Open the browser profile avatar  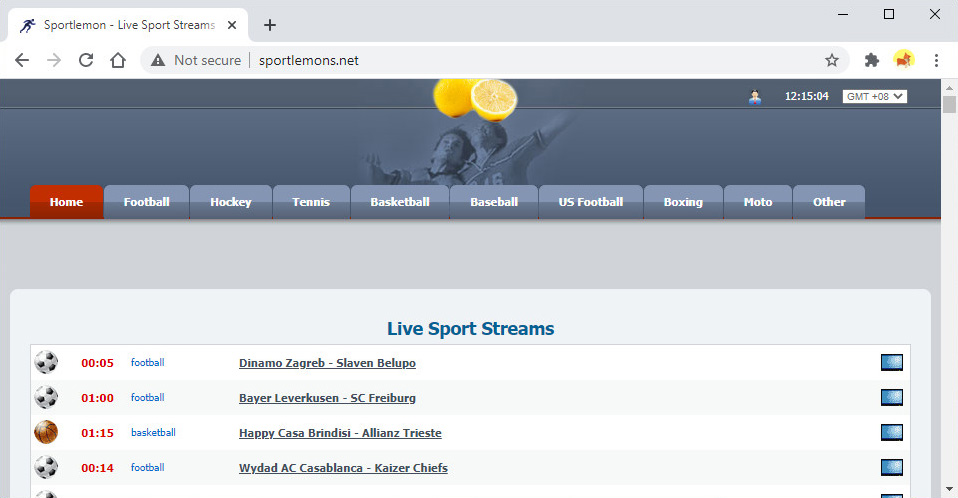pyautogui.click(x=904, y=60)
